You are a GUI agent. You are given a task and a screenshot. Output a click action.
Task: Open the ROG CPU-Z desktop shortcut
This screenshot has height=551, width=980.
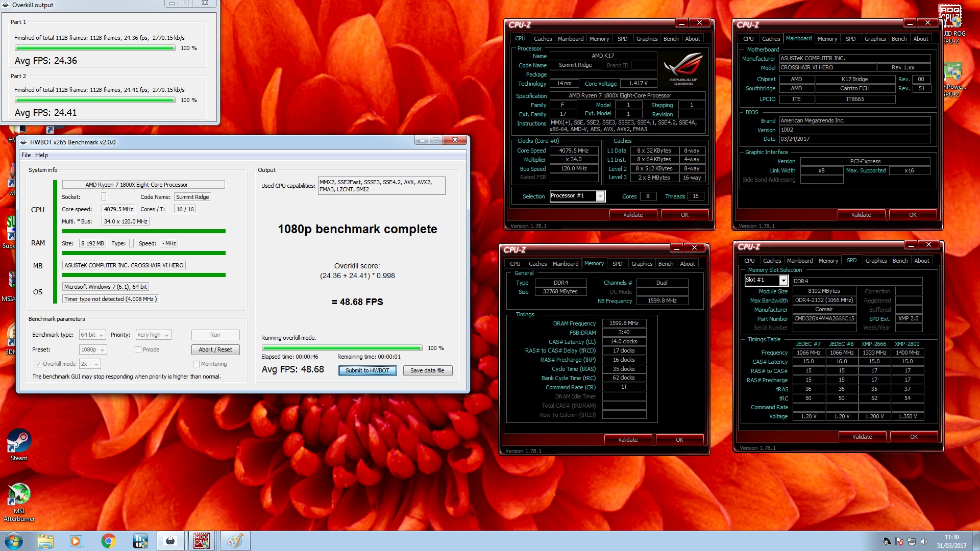[952, 23]
